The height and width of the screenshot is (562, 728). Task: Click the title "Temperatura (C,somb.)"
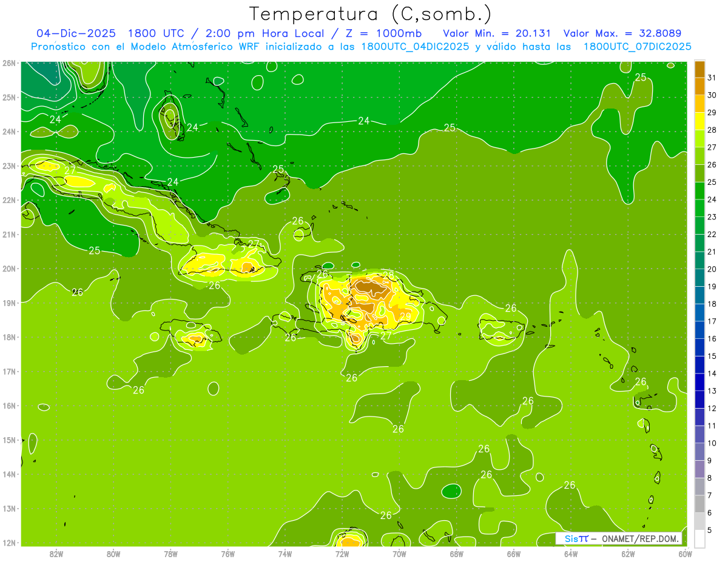coord(371,14)
